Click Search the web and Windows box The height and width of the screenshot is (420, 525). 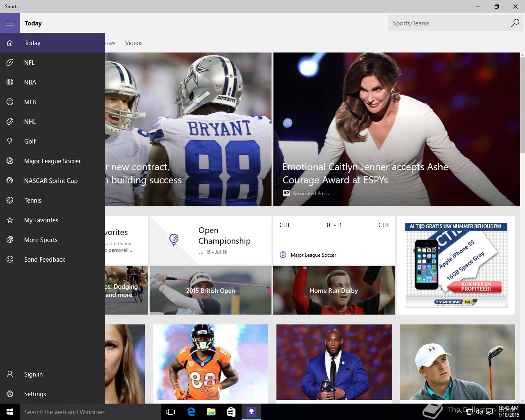click(x=90, y=412)
